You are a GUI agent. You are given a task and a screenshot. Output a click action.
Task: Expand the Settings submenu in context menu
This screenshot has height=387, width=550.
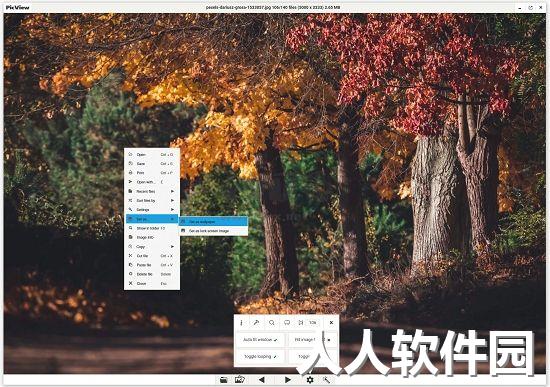[x=152, y=209]
